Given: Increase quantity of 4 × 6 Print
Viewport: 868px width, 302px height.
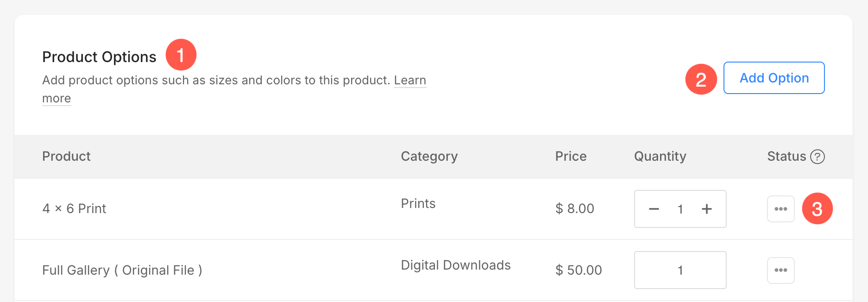Looking at the screenshot, I should pos(707,209).
